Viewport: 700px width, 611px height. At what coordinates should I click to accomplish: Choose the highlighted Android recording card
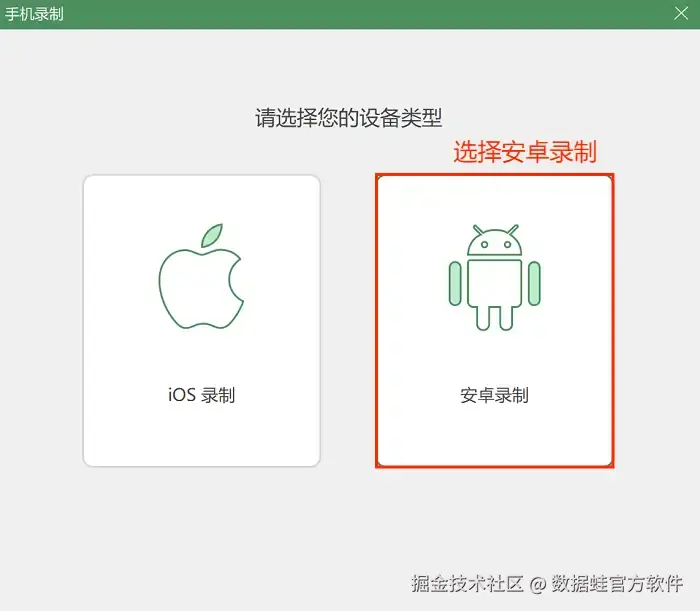495,320
